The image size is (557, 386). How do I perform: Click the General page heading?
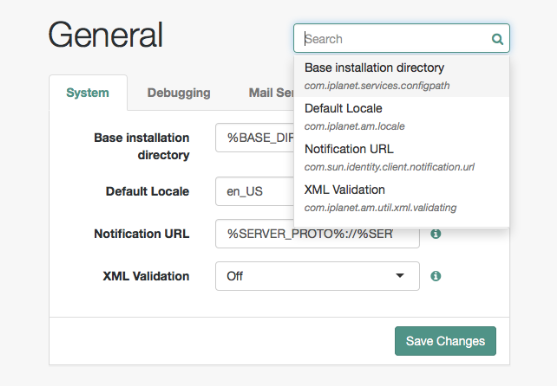106,35
